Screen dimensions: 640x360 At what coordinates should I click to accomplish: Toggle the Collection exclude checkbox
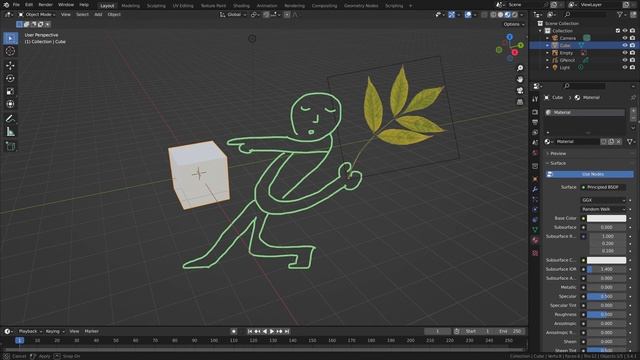pyautogui.click(x=618, y=31)
